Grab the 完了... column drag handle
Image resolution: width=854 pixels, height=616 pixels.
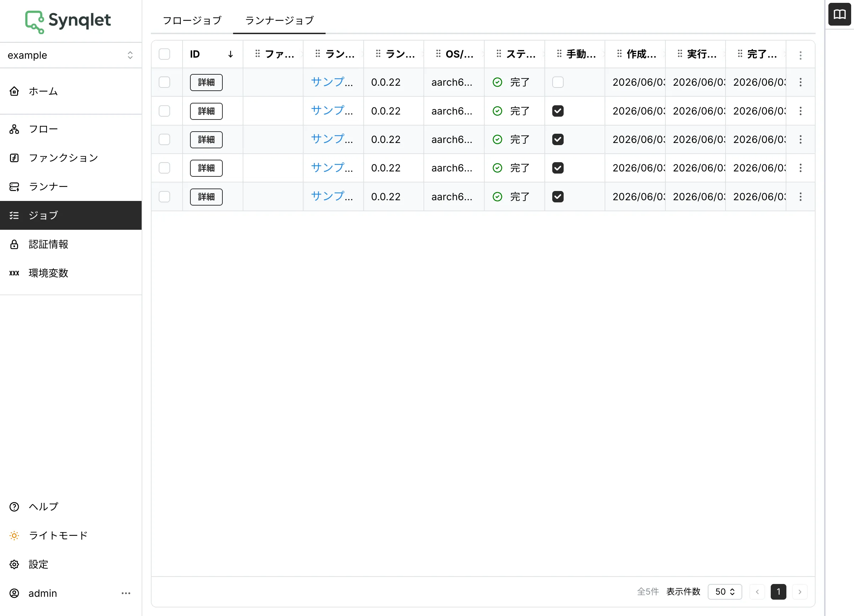[x=740, y=54]
